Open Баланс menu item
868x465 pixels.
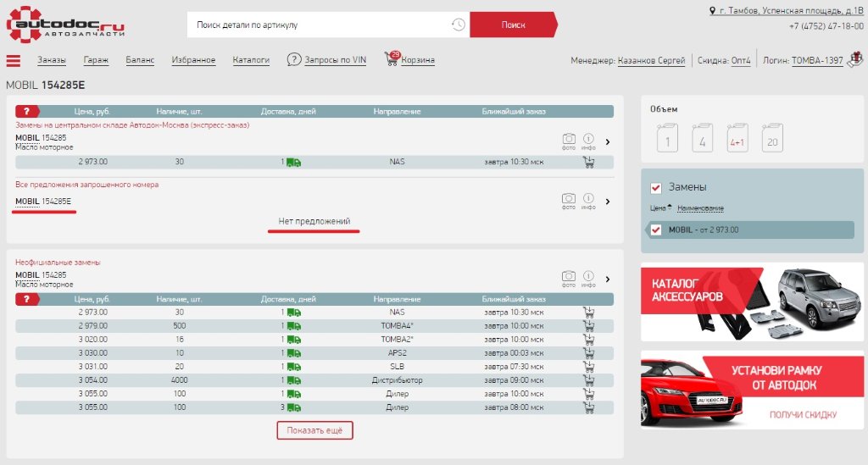click(140, 60)
